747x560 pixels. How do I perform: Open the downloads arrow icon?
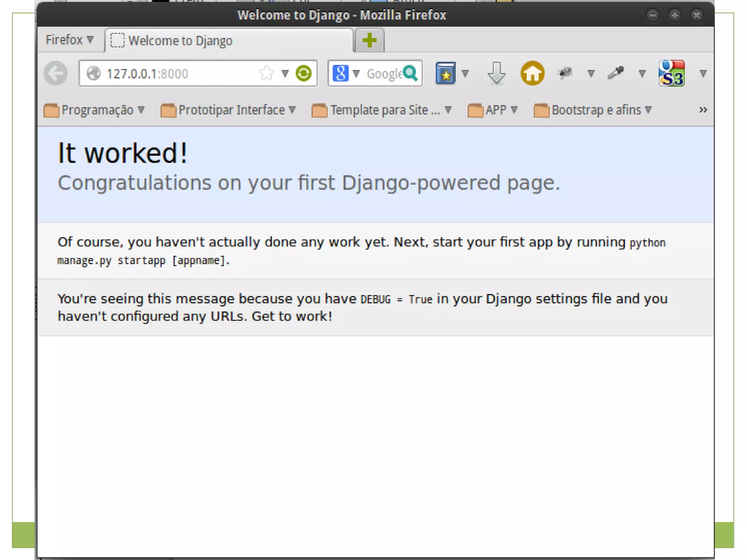496,73
